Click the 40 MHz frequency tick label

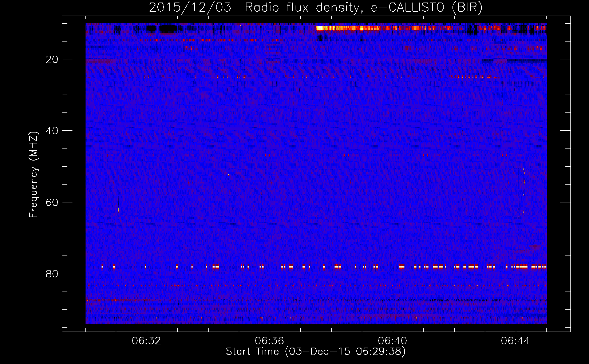coord(52,131)
